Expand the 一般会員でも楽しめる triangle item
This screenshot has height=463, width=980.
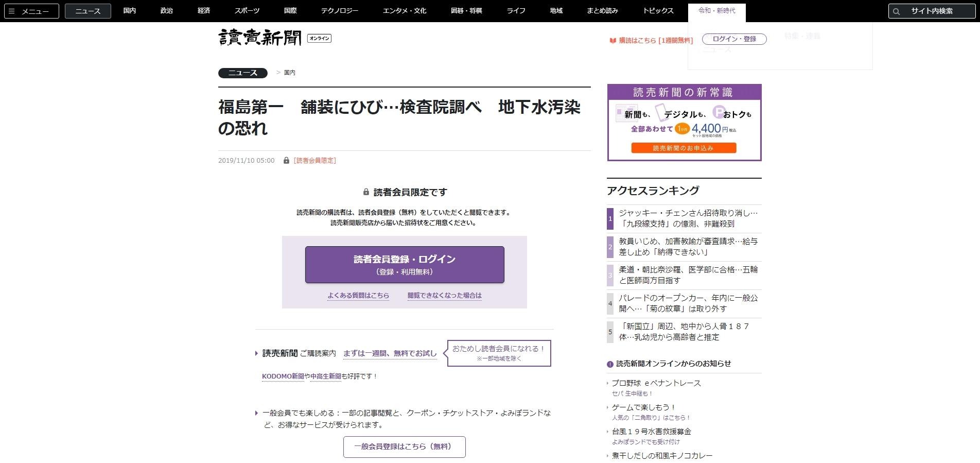tap(256, 413)
